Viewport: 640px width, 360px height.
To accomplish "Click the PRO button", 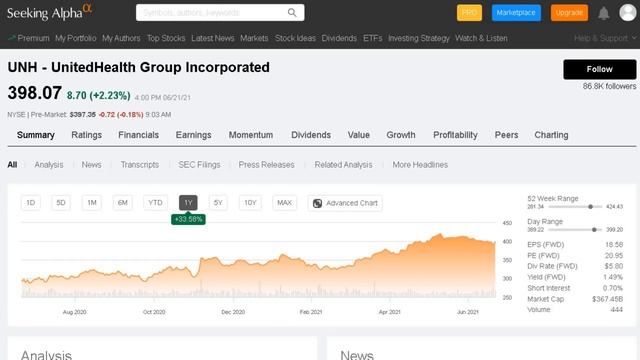I will pos(469,13).
